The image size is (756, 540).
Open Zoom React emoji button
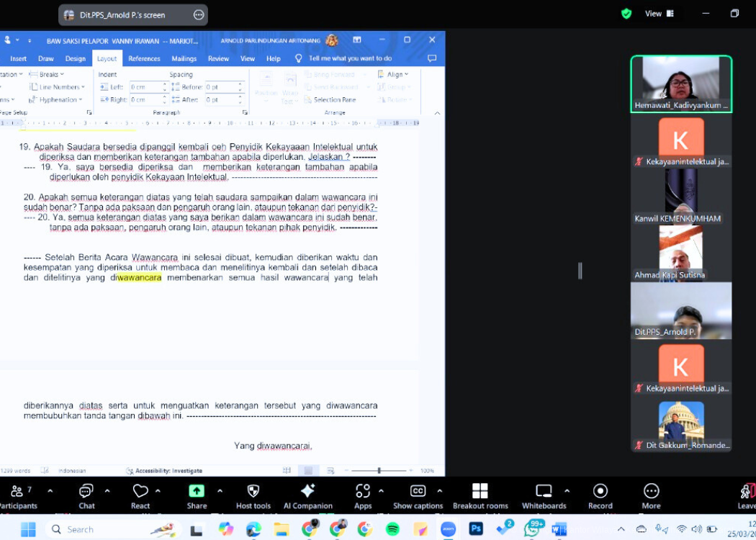(140, 491)
